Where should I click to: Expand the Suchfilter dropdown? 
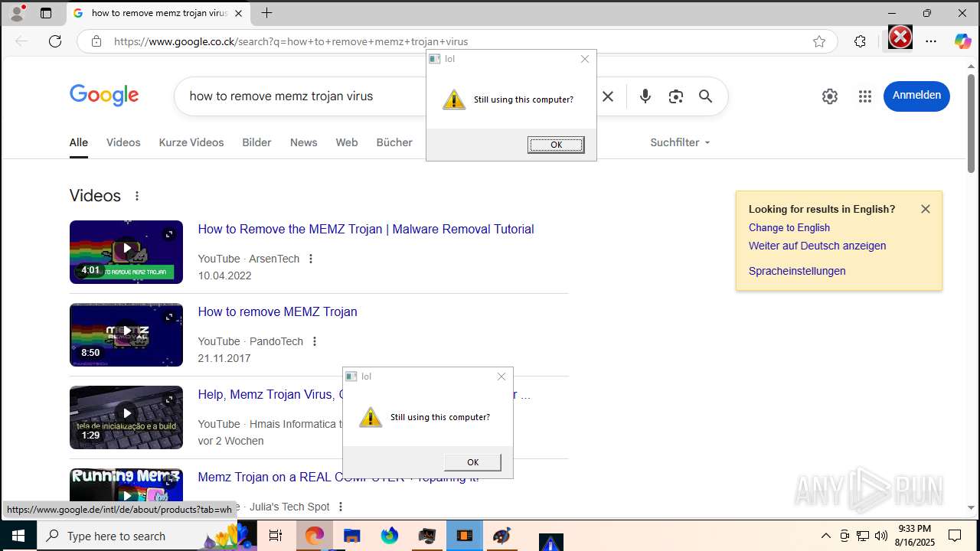point(680,142)
